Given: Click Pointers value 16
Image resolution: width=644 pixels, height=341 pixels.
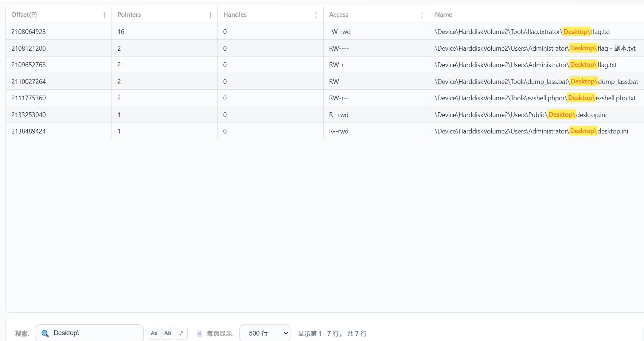Looking at the screenshot, I should pos(121,32).
